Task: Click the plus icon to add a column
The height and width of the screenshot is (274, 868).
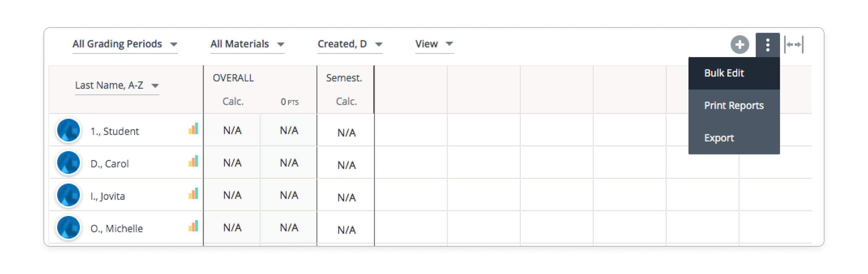Action: (739, 44)
